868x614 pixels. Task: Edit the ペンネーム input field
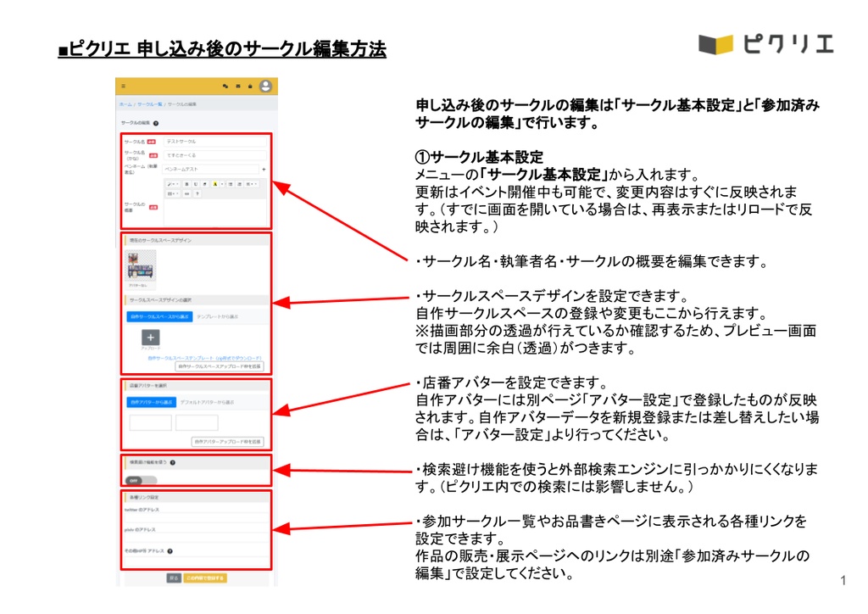click(210, 169)
